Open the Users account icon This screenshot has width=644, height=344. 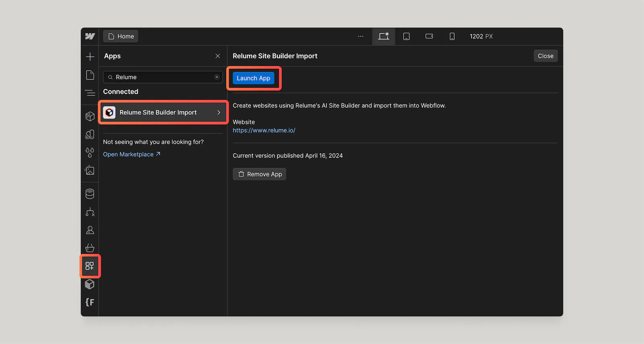90,230
